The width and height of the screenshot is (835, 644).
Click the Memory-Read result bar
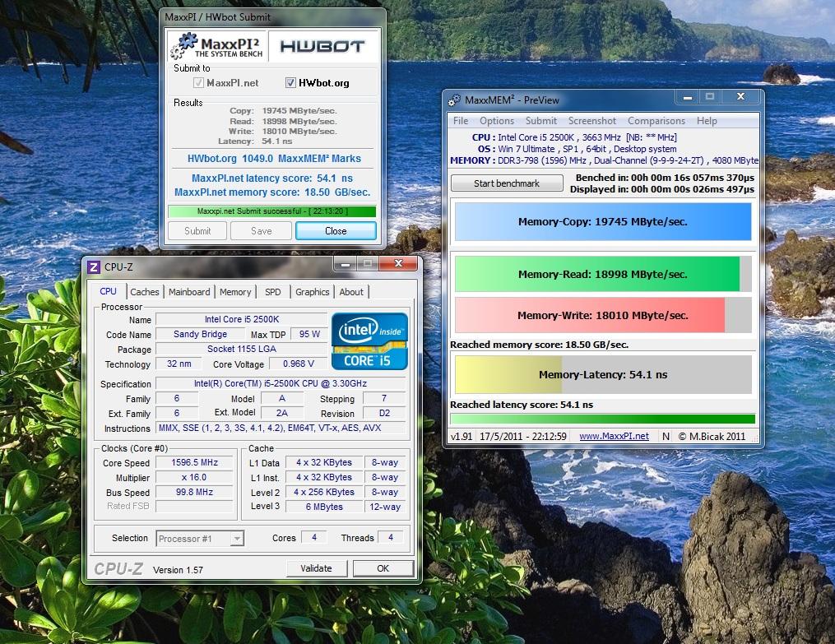click(x=603, y=274)
